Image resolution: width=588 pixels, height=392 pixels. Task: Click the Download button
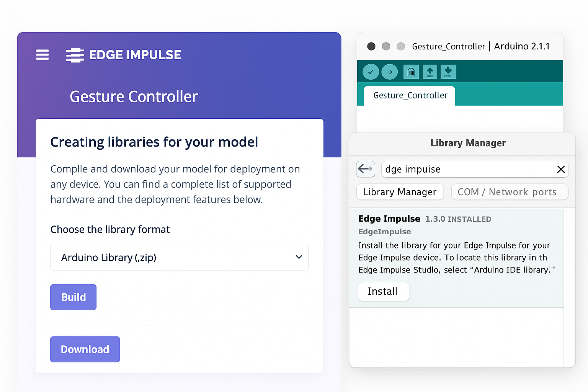pos(85,349)
